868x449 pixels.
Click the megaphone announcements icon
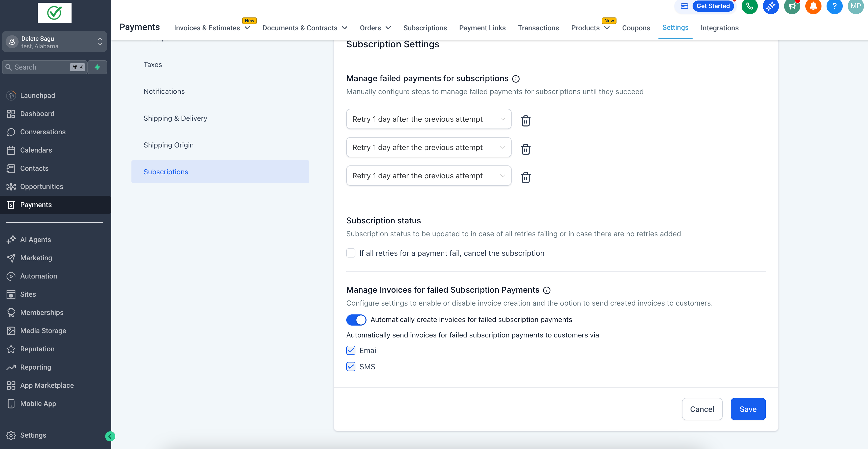click(791, 6)
